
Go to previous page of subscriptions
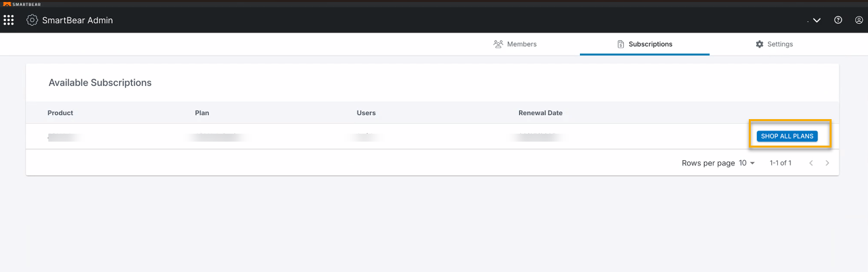click(x=811, y=163)
